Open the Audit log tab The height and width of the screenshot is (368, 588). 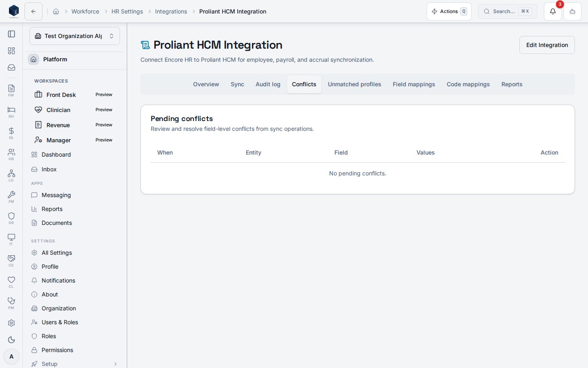(268, 84)
